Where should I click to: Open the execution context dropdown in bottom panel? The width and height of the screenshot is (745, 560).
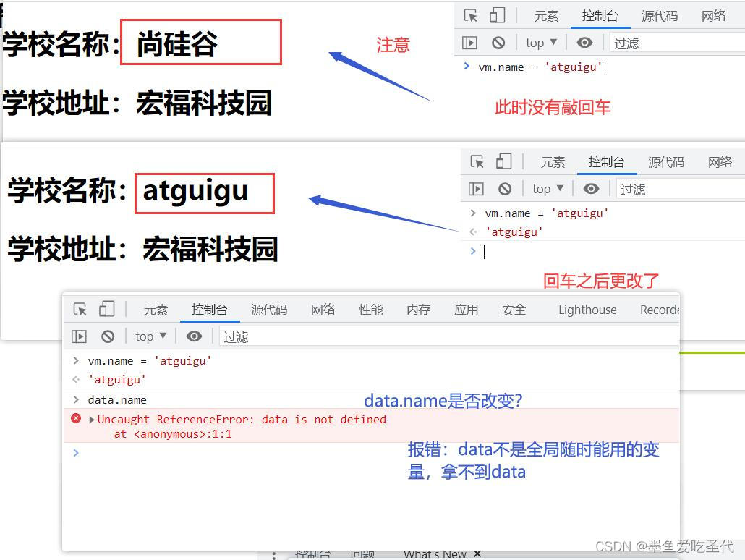[150, 336]
